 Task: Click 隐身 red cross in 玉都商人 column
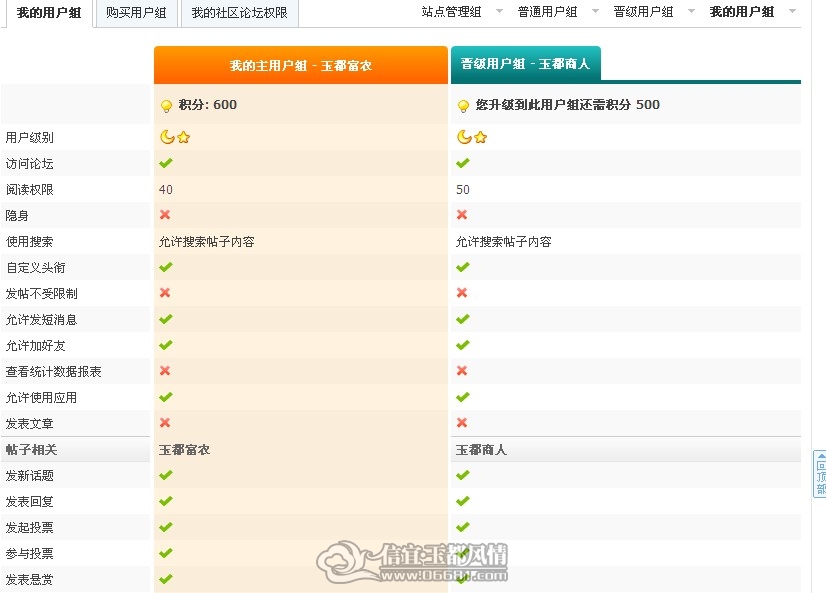462,215
